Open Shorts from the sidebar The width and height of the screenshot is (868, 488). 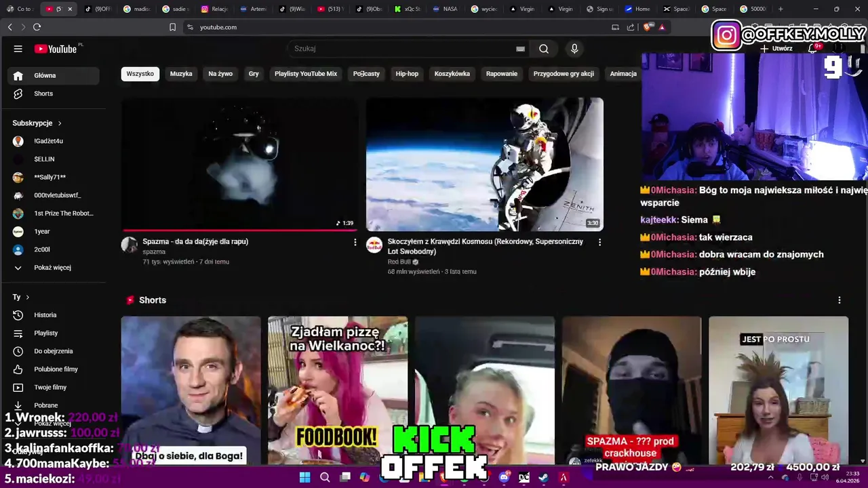point(53,94)
